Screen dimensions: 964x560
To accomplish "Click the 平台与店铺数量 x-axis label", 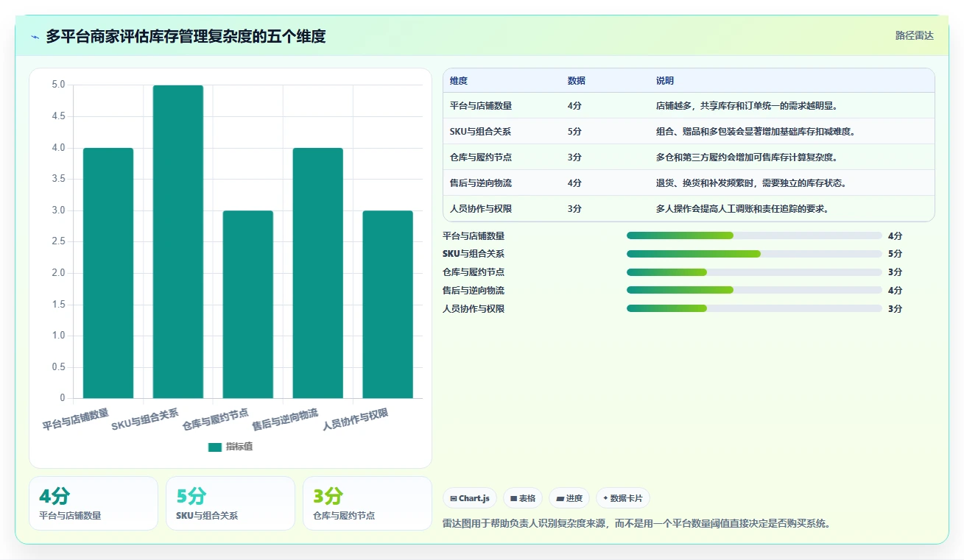I will point(75,419).
